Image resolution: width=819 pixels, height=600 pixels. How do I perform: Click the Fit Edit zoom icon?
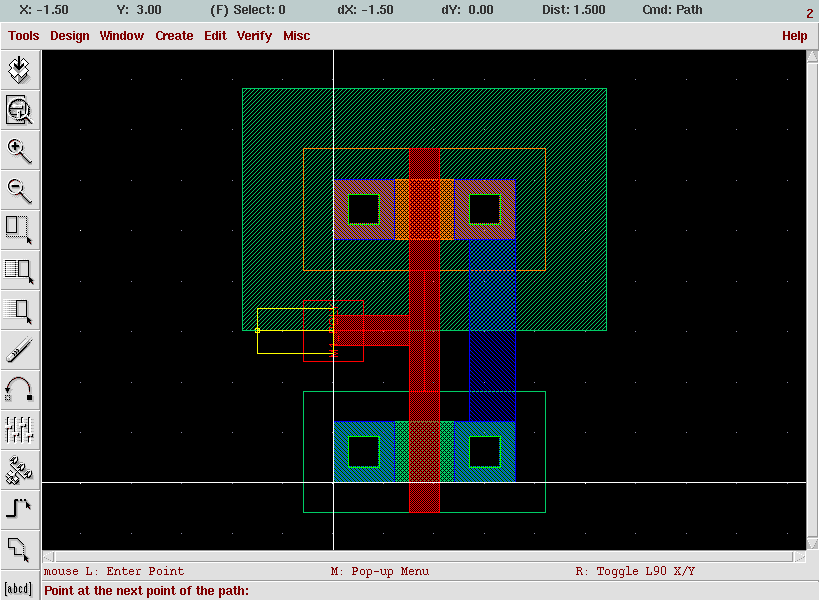pyautogui.click(x=20, y=110)
